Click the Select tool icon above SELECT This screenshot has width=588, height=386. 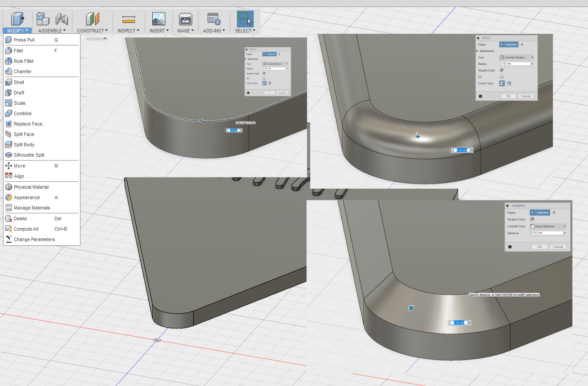pos(245,19)
